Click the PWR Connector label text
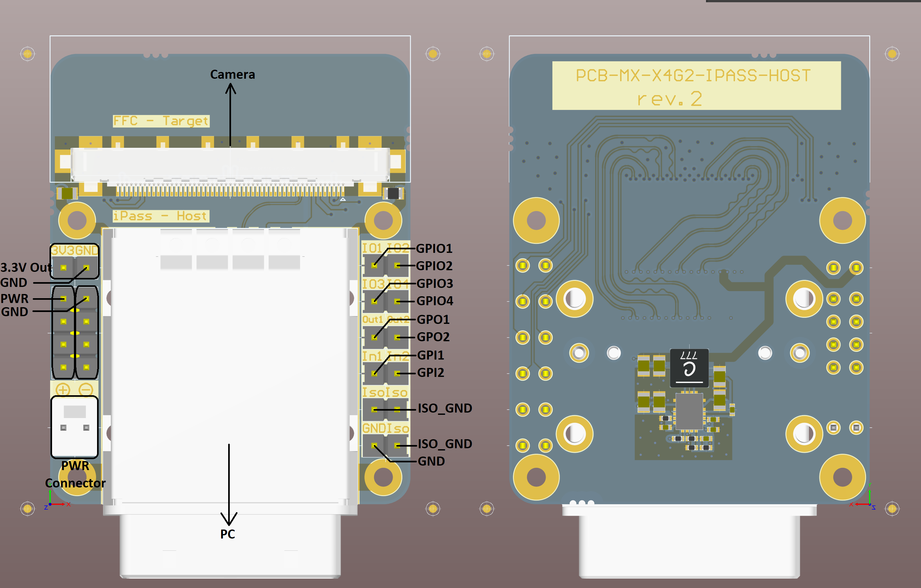 tap(75, 475)
